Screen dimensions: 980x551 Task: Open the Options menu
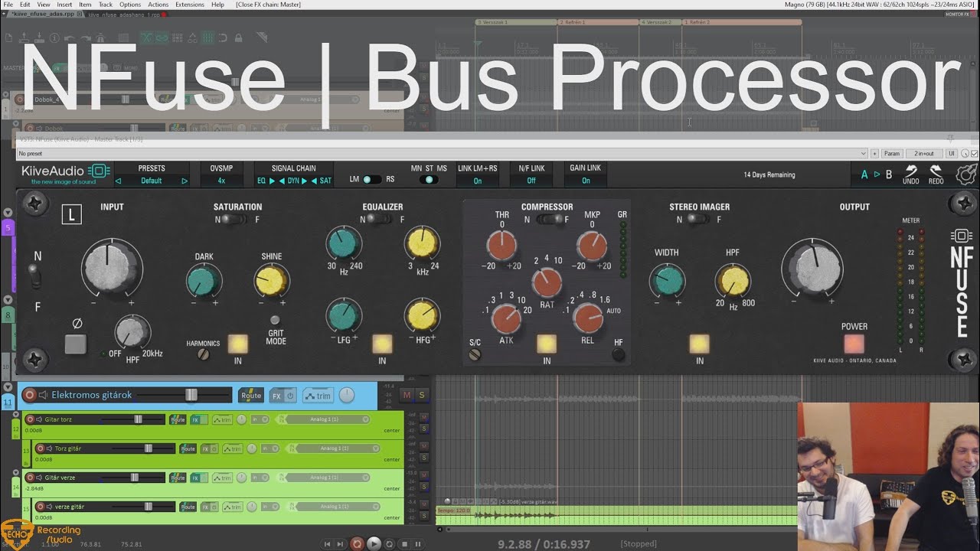[x=130, y=5]
